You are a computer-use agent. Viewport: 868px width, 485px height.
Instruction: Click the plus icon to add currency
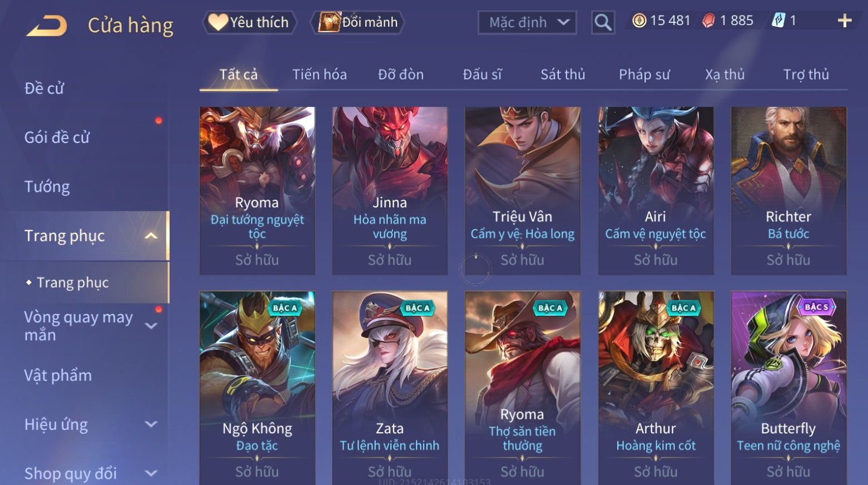844,21
